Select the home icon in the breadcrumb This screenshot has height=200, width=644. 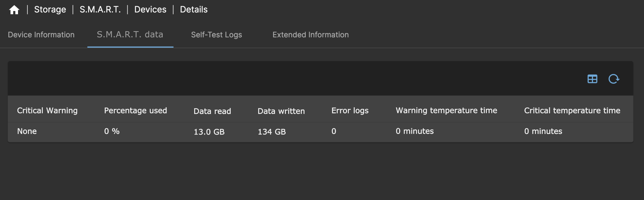(14, 9)
